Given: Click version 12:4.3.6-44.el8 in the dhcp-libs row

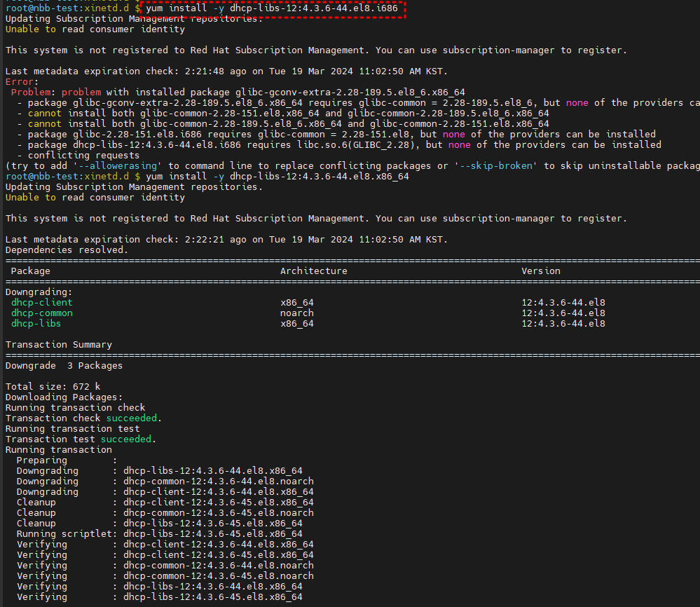Looking at the screenshot, I should coord(563,323).
